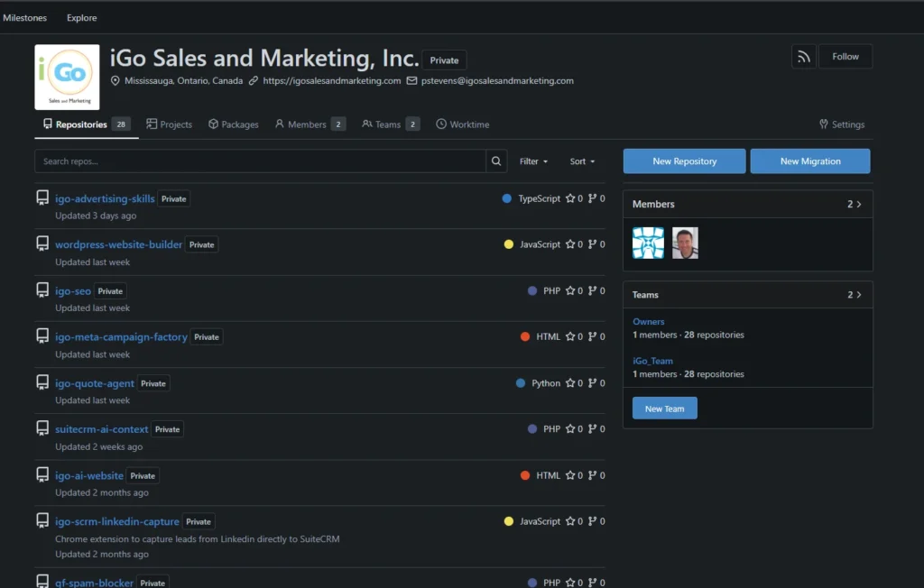Image resolution: width=924 pixels, height=588 pixels.
Task: Click the iGo organization logo avatar
Action: (x=67, y=78)
